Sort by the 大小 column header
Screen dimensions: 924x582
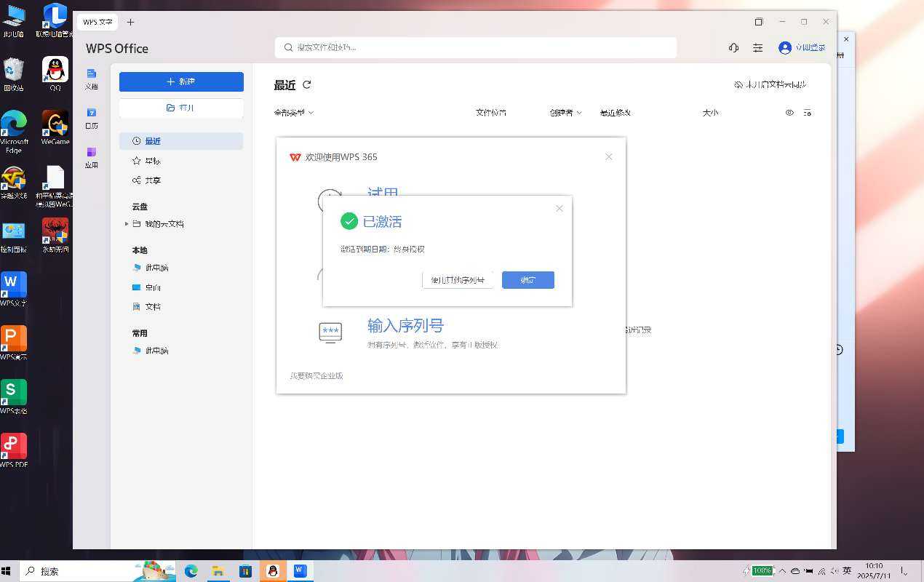[710, 113]
